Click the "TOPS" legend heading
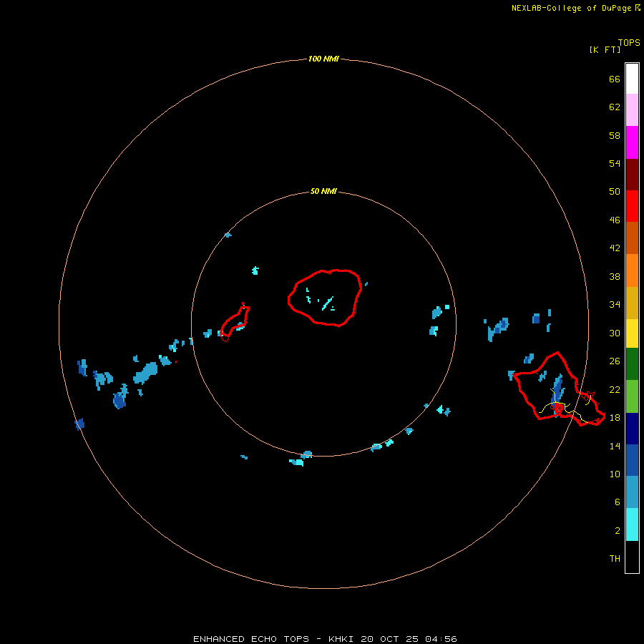This screenshot has height=644, width=644. (629, 43)
